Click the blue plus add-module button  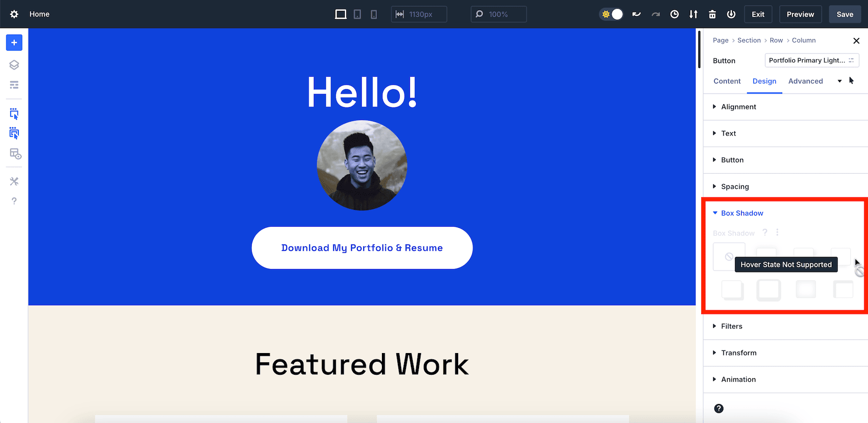(14, 42)
